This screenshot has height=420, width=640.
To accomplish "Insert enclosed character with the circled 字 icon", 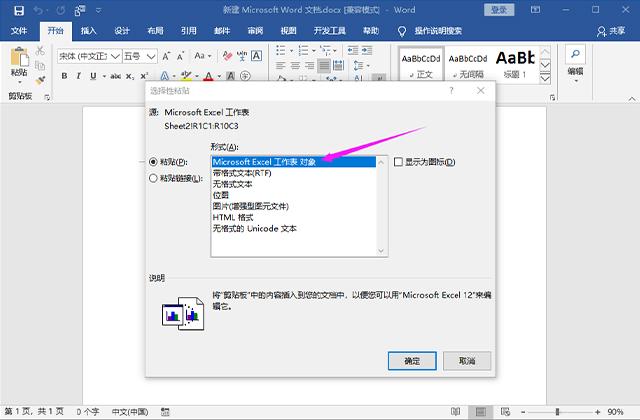I will pyautogui.click(x=245, y=76).
